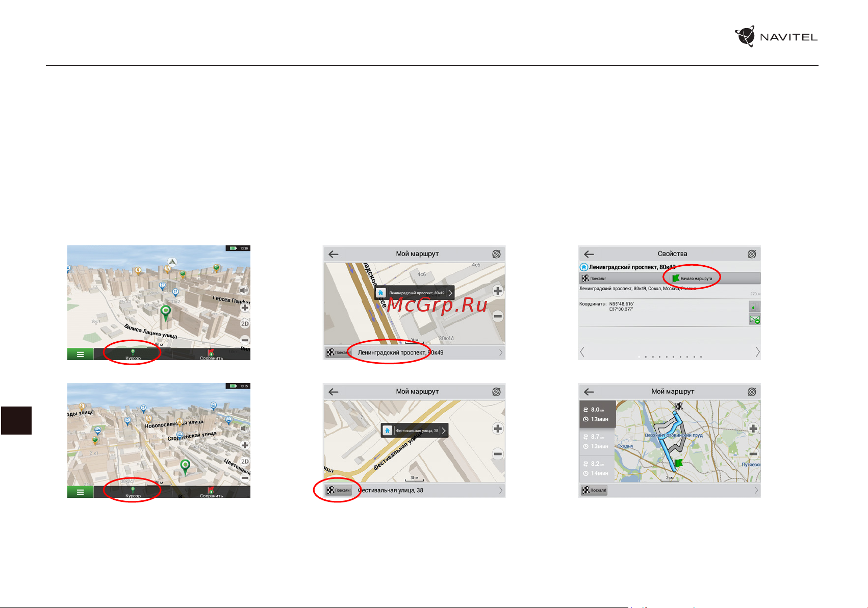
Task: Send the coordinates via the envelope icon
Action: click(x=754, y=320)
